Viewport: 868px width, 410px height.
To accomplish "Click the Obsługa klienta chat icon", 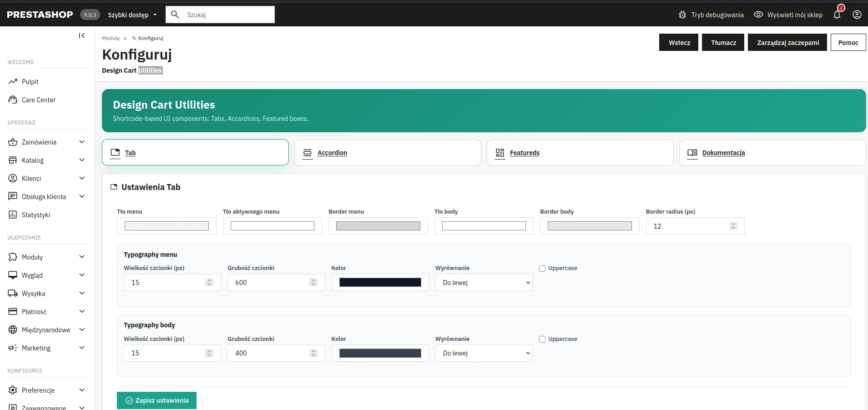I will (13, 197).
